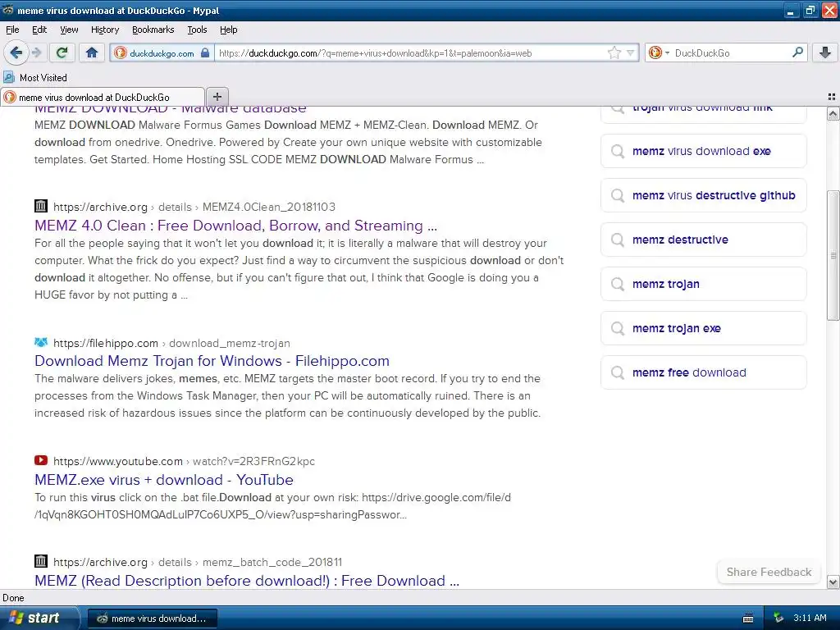Open the URL history dropdown arrow

631,52
